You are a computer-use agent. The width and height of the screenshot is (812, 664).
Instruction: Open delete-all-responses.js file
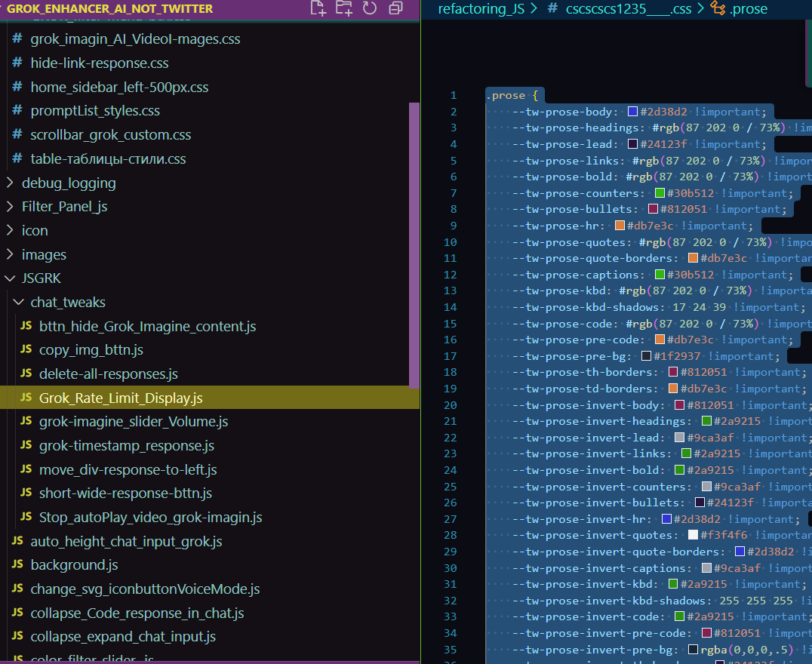109,374
